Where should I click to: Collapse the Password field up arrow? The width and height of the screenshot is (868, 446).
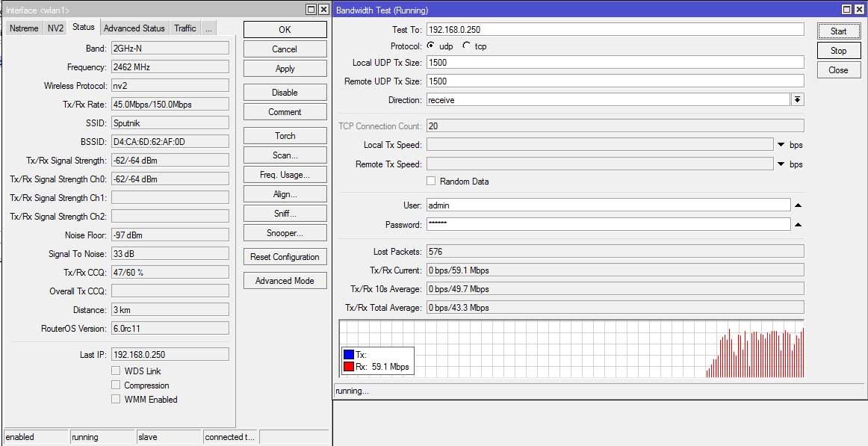point(799,225)
